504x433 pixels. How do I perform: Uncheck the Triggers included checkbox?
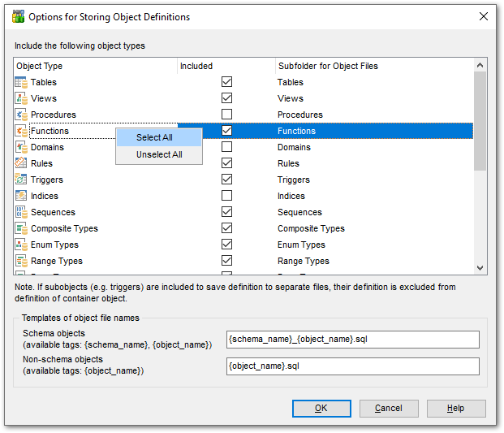pyautogui.click(x=226, y=180)
